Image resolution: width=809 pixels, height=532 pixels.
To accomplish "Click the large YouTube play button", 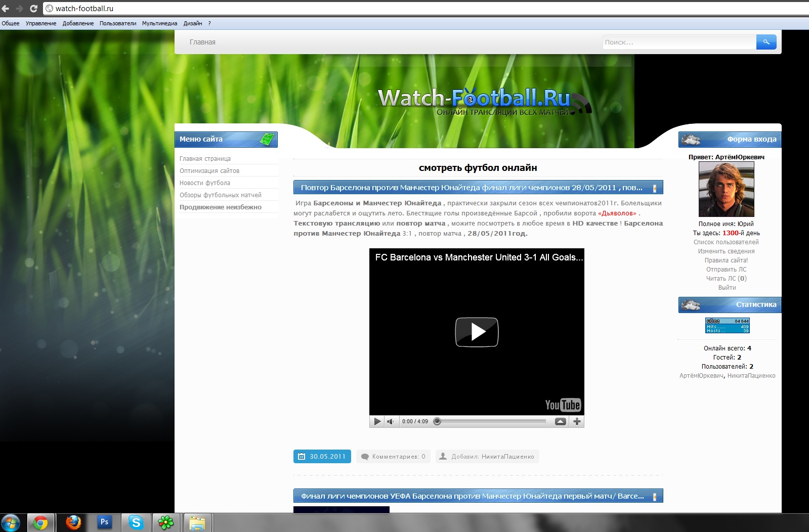I will pos(477,332).
